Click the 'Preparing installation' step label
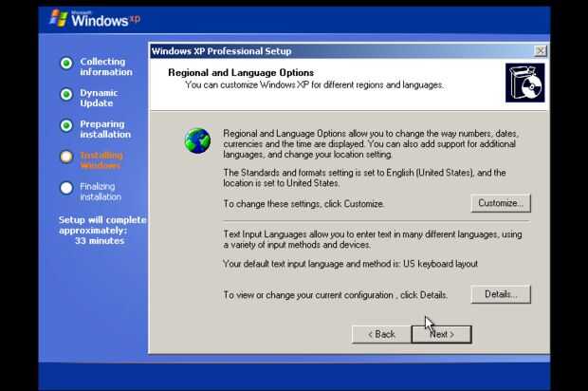Screen dimensions: 588x391 (105, 129)
